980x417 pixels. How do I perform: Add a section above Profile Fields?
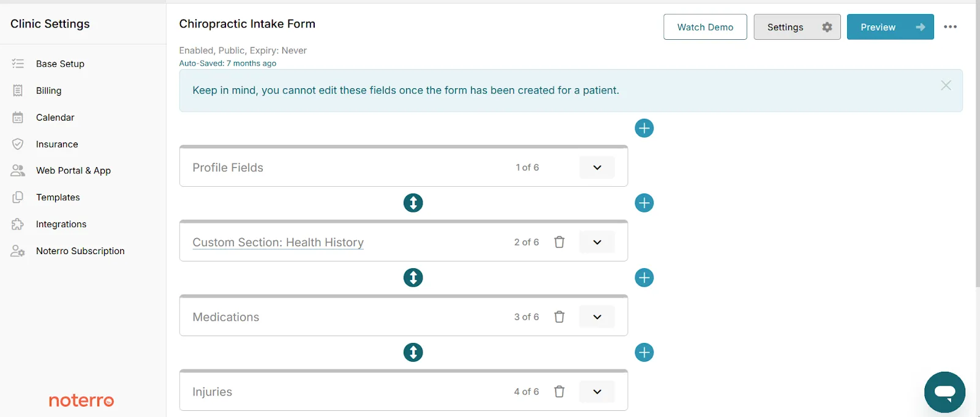(x=644, y=128)
